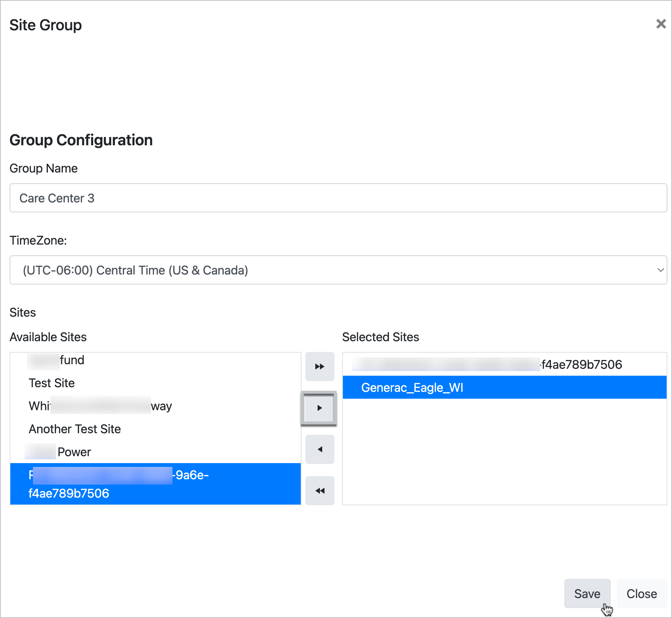Click the move selected site right arrow icon
This screenshot has width=672, height=618.
click(320, 408)
